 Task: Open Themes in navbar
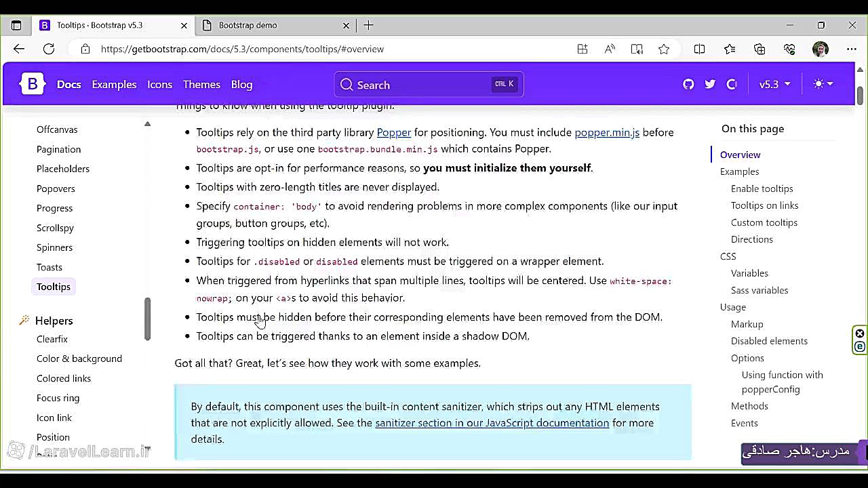coord(201,84)
